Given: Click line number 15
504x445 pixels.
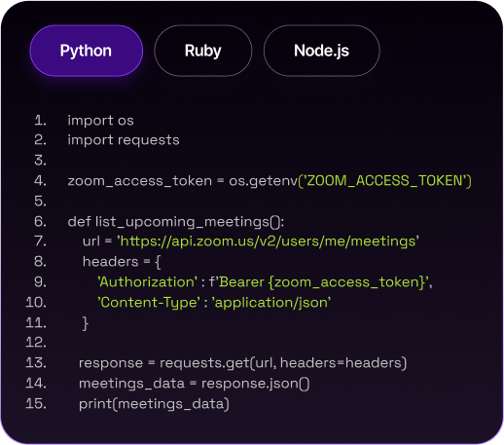Looking at the screenshot, I should 36,404.
